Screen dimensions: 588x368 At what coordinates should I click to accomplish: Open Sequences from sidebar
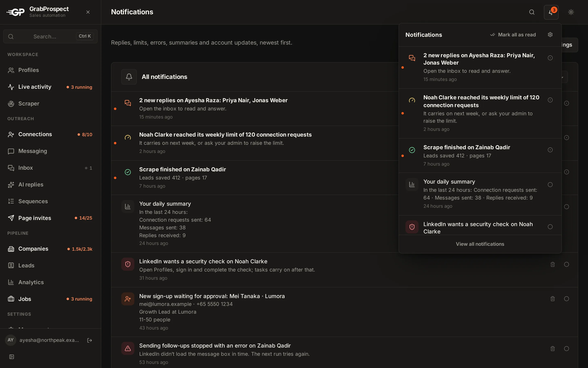pyautogui.click(x=50, y=201)
